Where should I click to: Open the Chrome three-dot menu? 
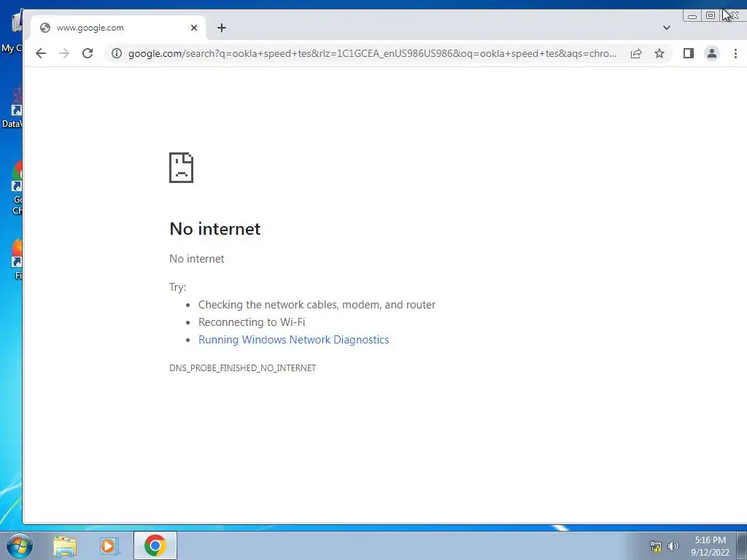[735, 53]
